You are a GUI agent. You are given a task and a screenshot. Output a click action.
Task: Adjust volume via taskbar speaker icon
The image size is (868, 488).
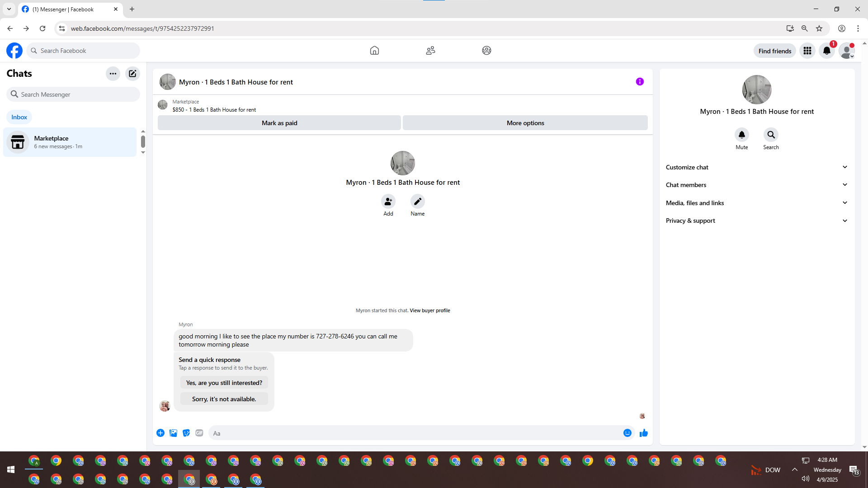[x=806, y=479]
